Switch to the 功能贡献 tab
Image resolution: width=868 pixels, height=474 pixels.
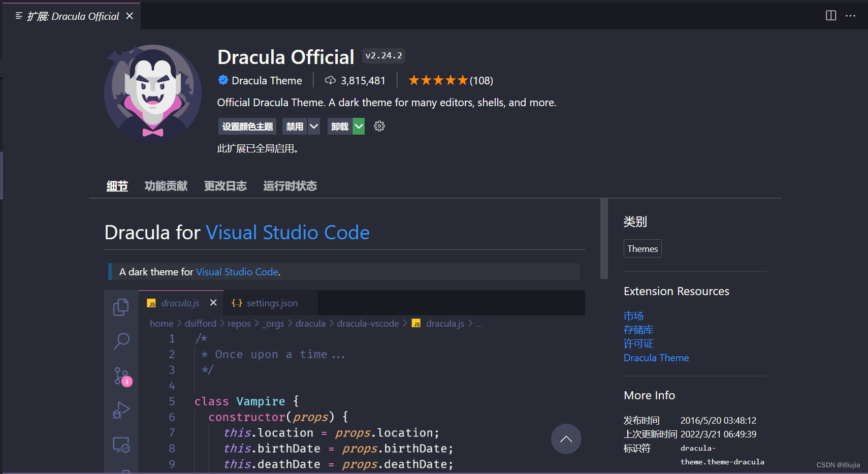(x=166, y=186)
